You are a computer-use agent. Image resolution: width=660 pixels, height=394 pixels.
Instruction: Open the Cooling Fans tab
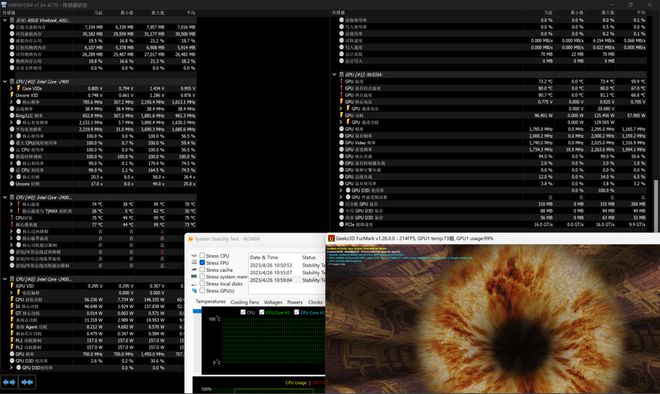pos(245,302)
